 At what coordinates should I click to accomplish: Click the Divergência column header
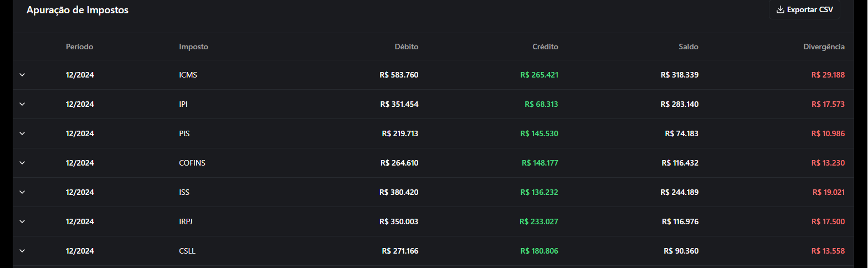[x=824, y=47]
